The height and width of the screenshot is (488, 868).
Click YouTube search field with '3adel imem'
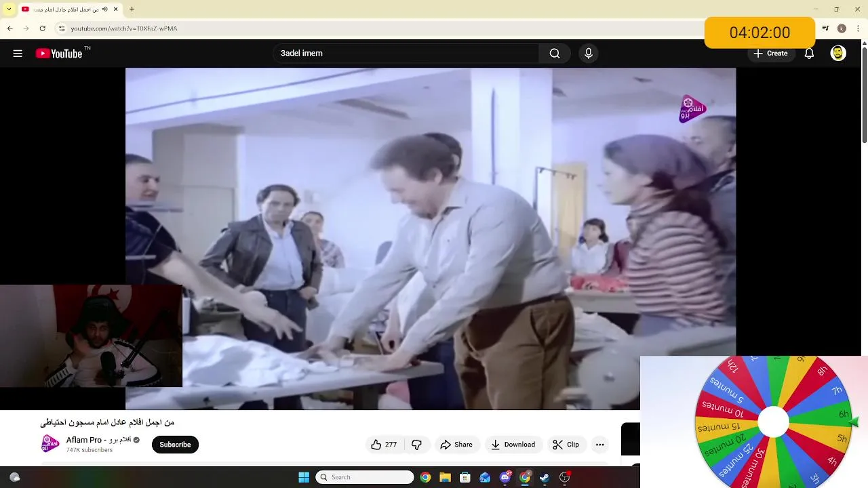tap(407, 54)
